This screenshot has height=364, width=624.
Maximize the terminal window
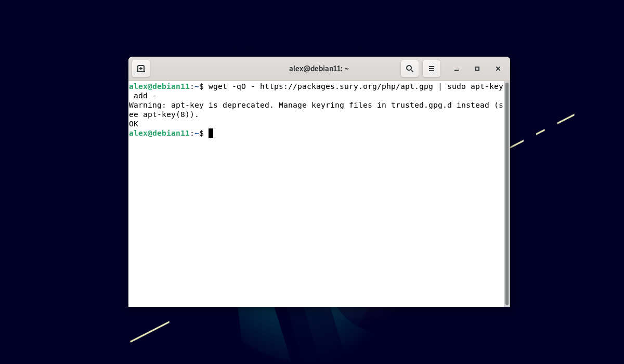tap(477, 69)
